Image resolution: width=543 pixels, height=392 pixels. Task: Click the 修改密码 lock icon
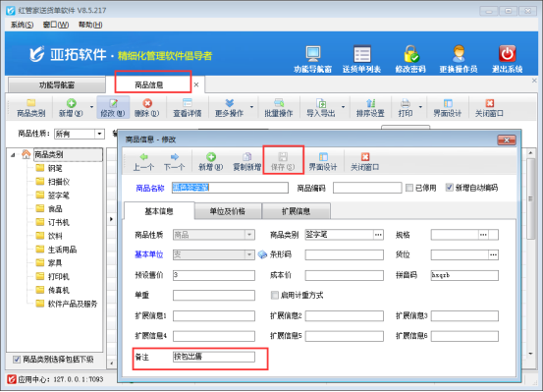click(x=410, y=55)
